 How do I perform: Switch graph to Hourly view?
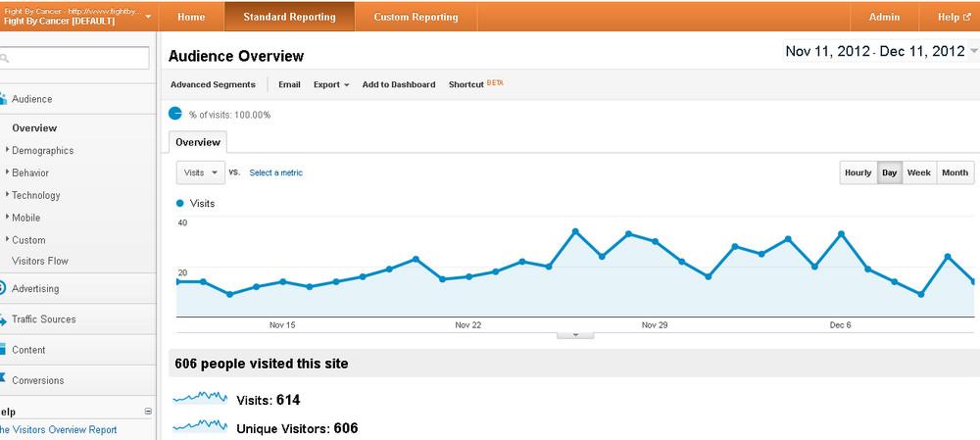(x=858, y=172)
